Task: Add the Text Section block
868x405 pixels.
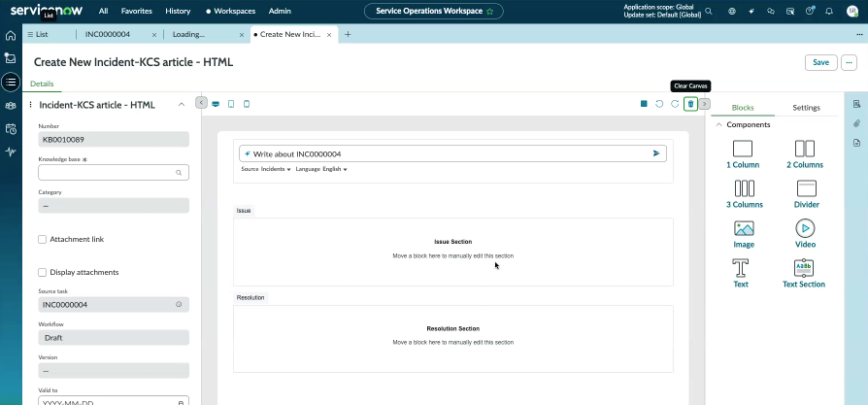Action: (803, 274)
